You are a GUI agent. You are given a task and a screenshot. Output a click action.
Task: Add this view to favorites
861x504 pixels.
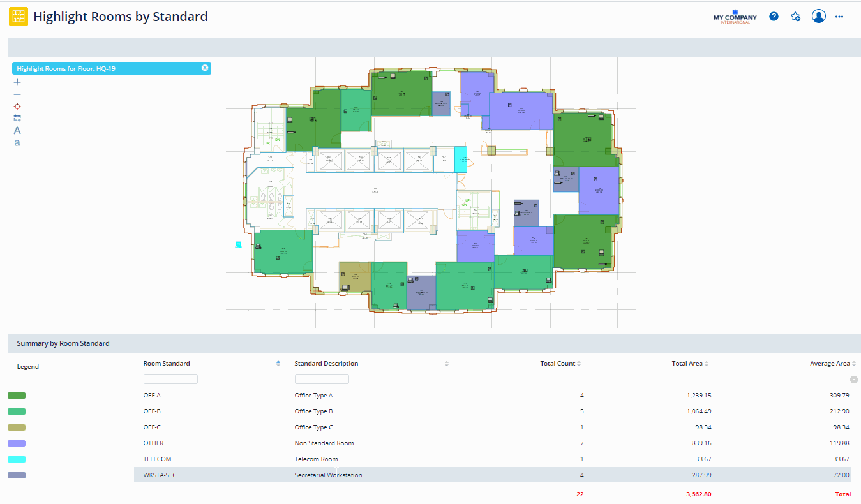tap(795, 17)
